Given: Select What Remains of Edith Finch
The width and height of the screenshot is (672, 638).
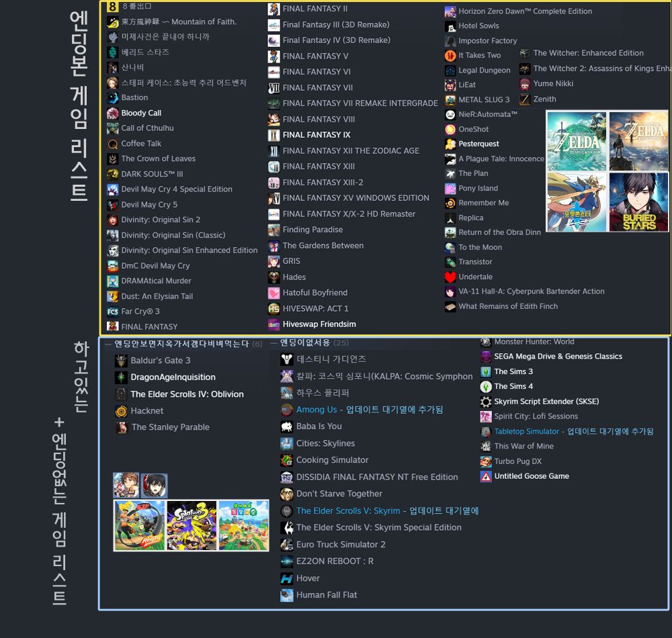Looking at the screenshot, I should (508, 307).
